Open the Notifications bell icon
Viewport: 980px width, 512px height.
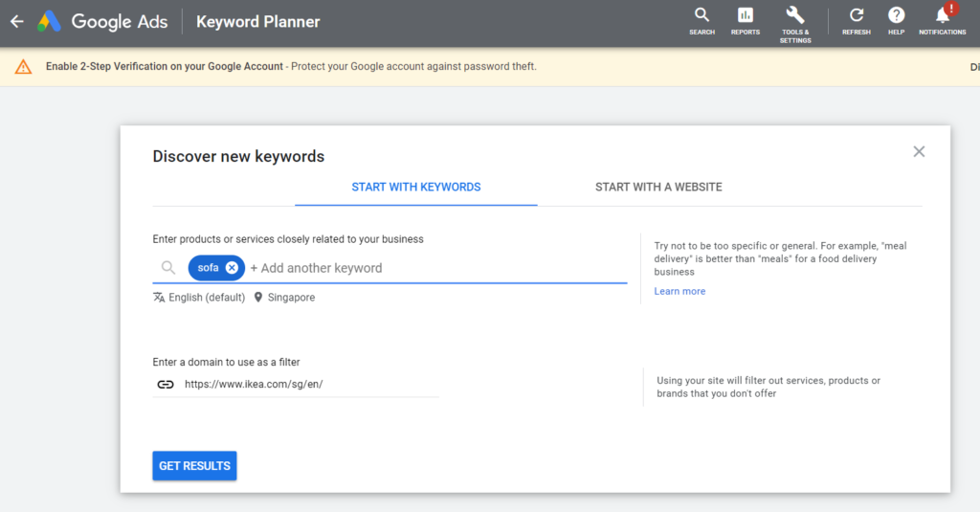(x=942, y=21)
